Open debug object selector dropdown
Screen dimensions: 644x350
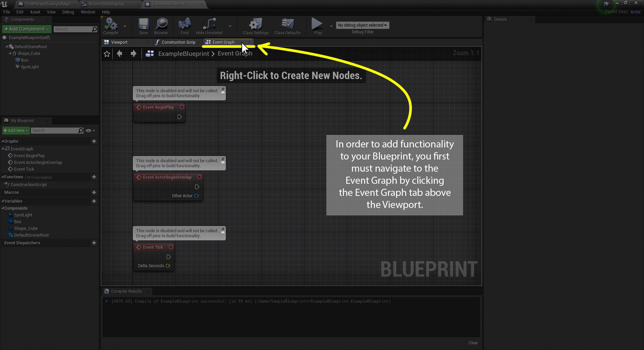(x=362, y=25)
